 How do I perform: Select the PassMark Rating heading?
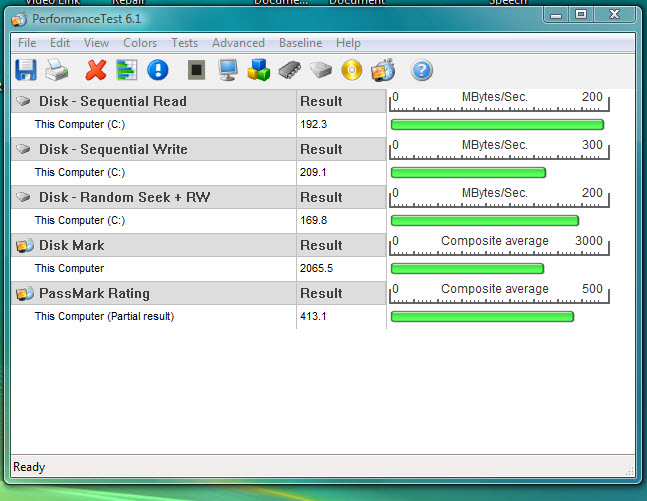[x=94, y=293]
